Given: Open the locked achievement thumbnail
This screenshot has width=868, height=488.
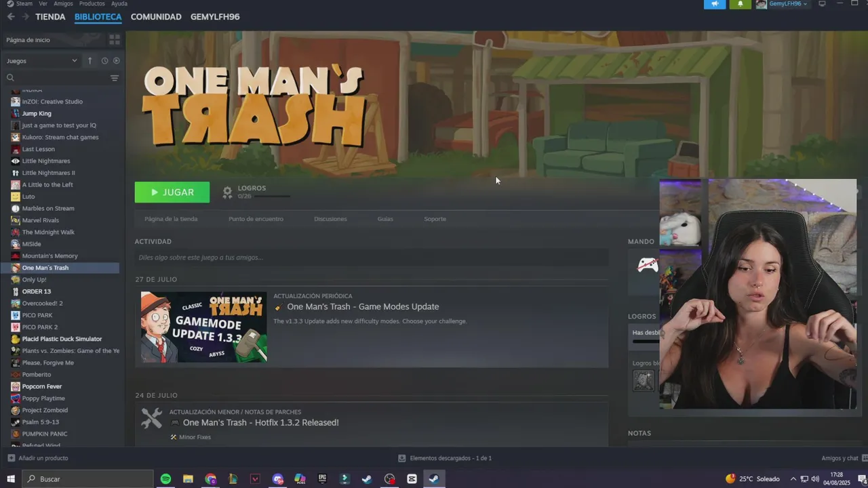Looking at the screenshot, I should tap(644, 381).
